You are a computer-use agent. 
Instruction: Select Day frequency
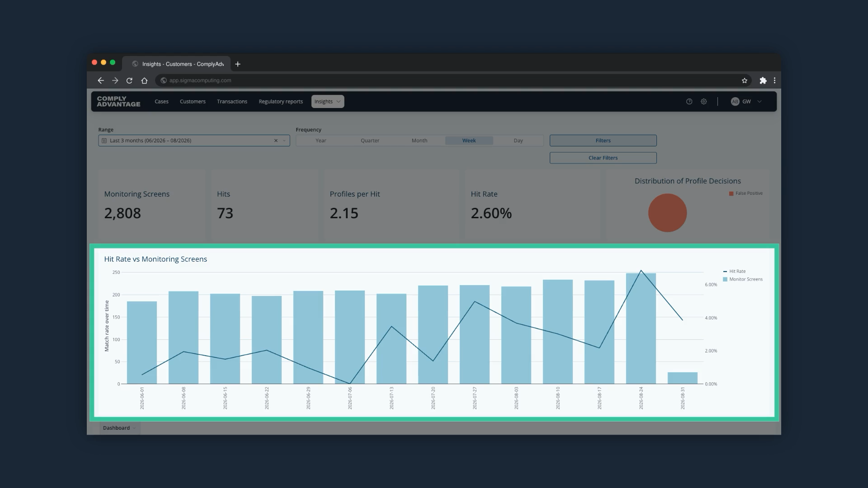[x=518, y=141]
